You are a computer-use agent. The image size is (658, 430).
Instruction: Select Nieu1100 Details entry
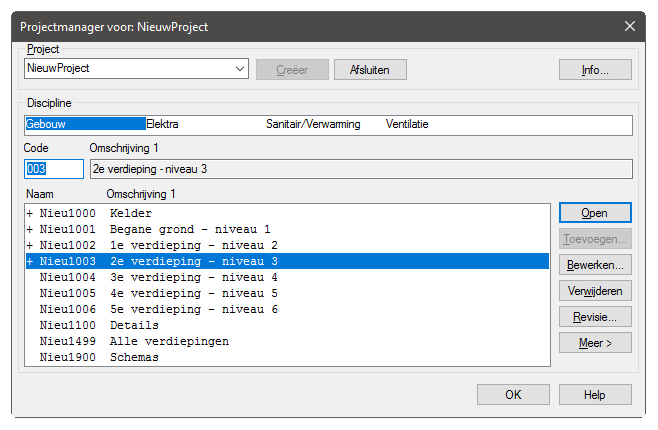100,325
